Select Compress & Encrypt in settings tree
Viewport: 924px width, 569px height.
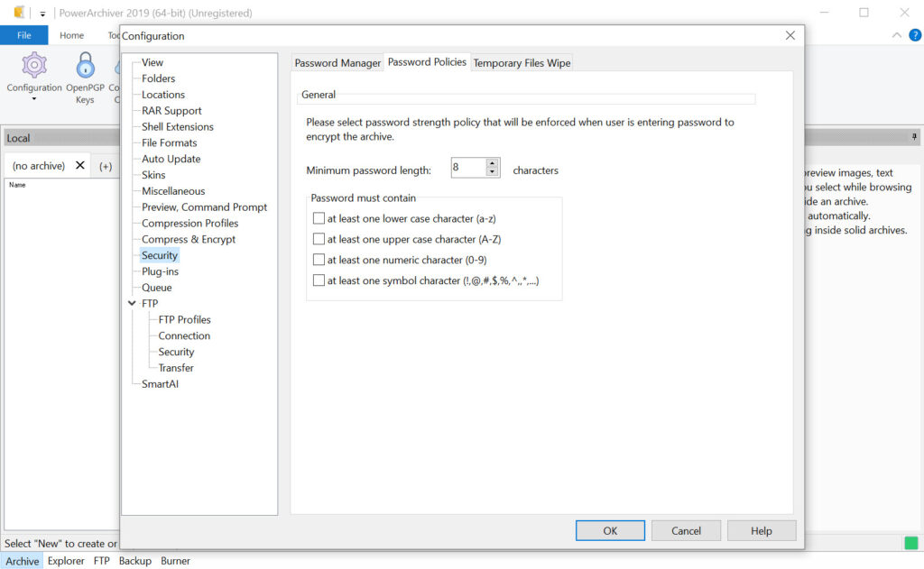(x=189, y=239)
